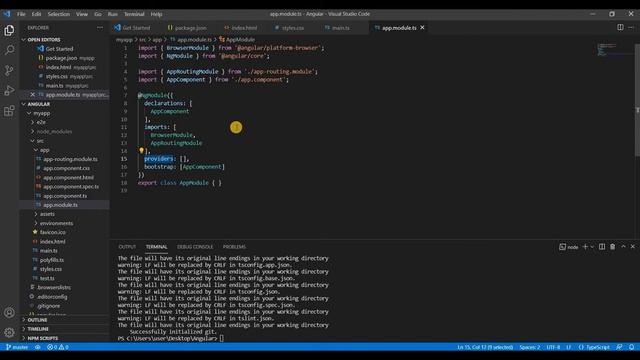
Task: Click the feedback icon in status bar
Action: (x=619, y=347)
